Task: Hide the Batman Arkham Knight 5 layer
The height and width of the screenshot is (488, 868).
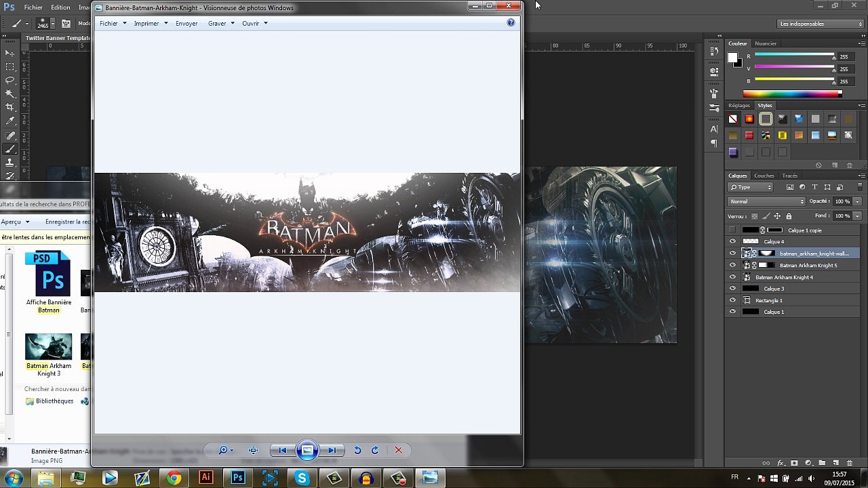Action: [732, 265]
